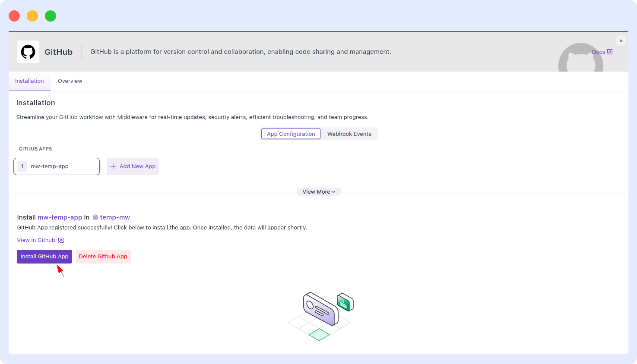The height and width of the screenshot is (364, 637).
Task: Switch to the Overview tab
Action: pos(70,81)
